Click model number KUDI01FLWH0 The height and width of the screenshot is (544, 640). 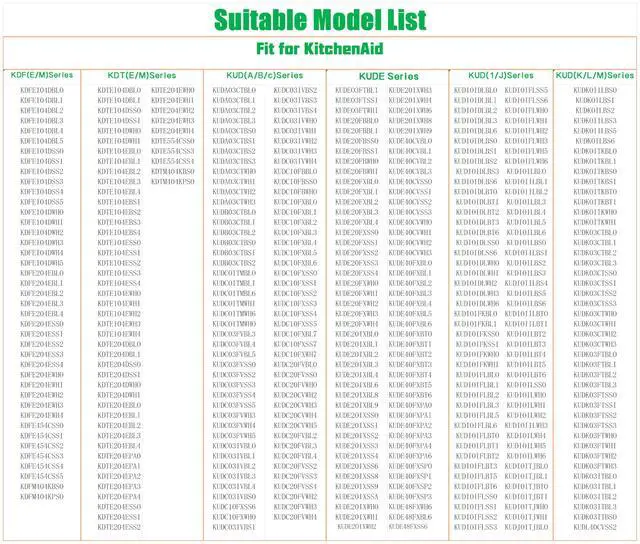click(526, 111)
